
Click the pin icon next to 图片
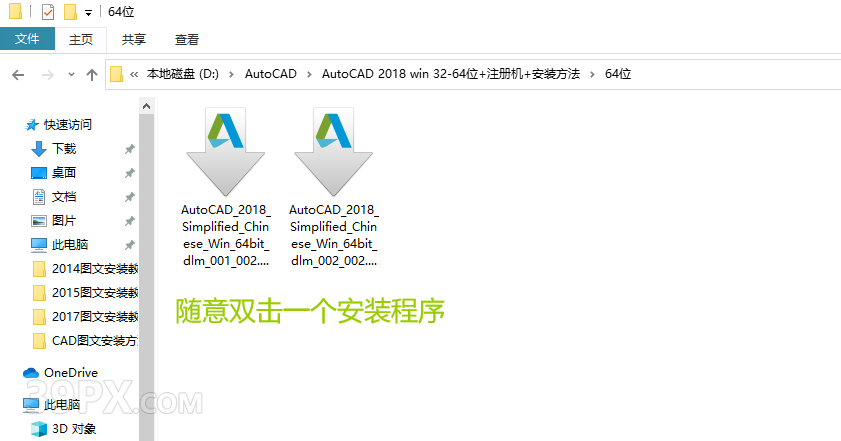[129, 221]
